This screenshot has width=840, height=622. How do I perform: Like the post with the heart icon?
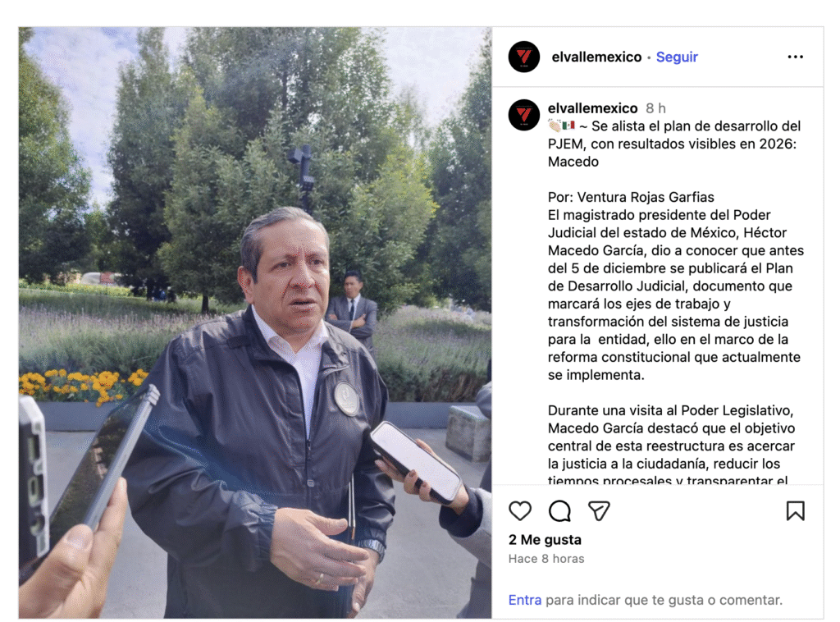pos(519,510)
